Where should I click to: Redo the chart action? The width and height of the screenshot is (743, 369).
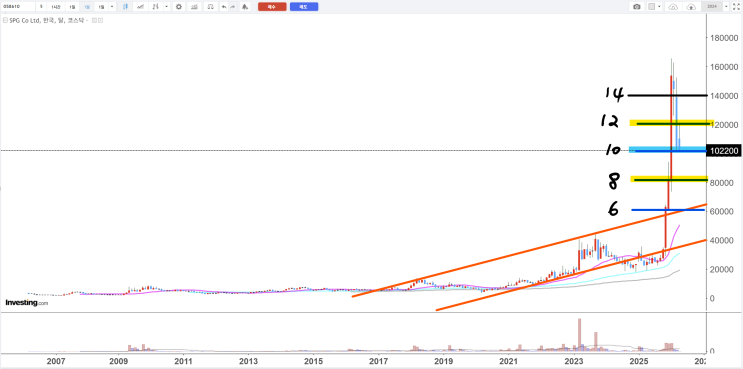(x=233, y=7)
